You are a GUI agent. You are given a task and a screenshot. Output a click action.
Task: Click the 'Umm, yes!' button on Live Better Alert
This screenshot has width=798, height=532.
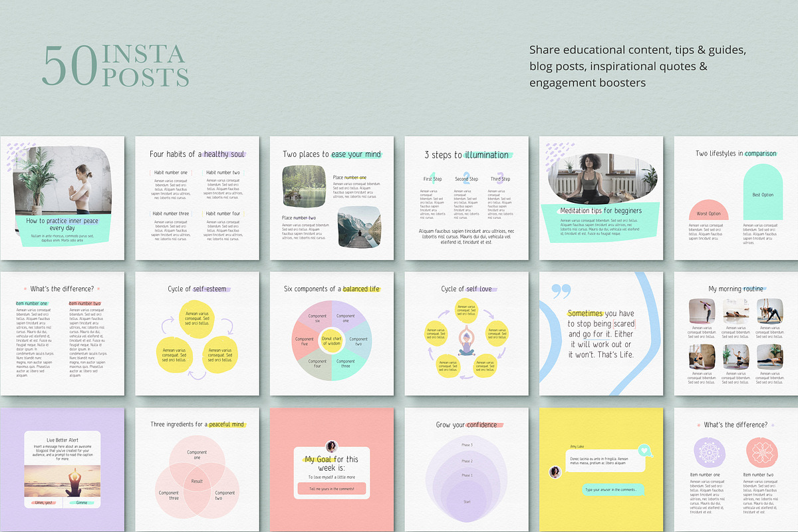point(44,503)
